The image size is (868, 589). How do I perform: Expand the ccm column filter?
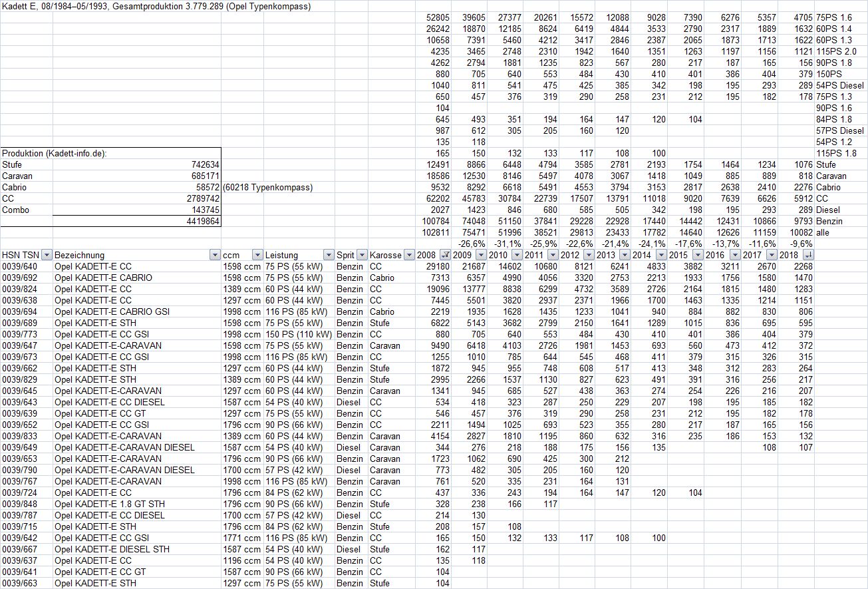coord(256,255)
